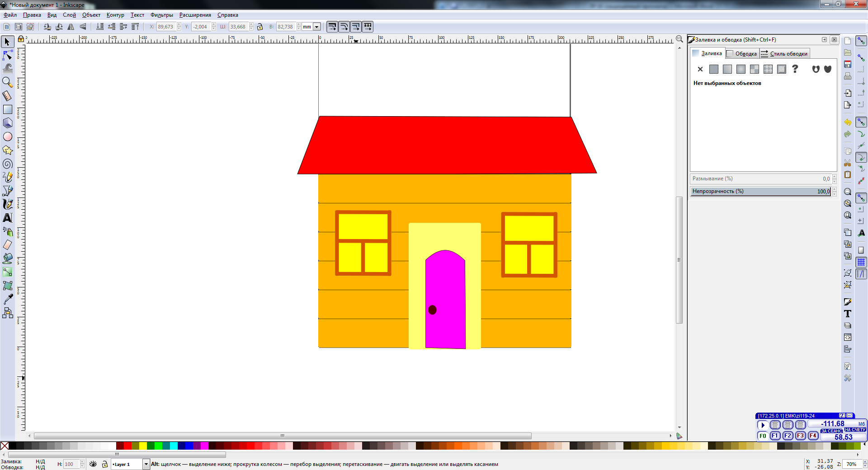Select the Paint Bucket fill tool
Image resolution: width=868 pixels, height=470 pixels.
[x=7, y=258]
